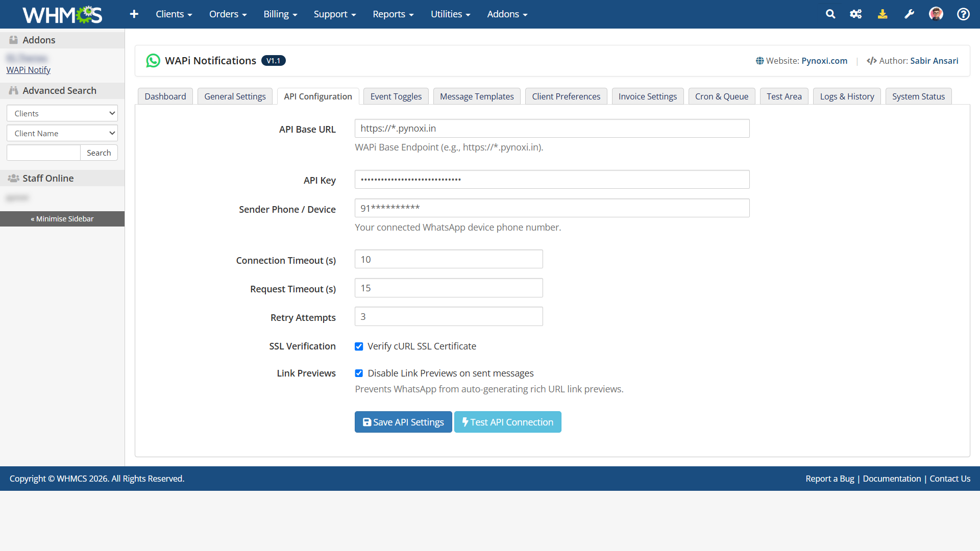The image size is (980, 551).
Task: Focus the API Key field
Action: 552,180
